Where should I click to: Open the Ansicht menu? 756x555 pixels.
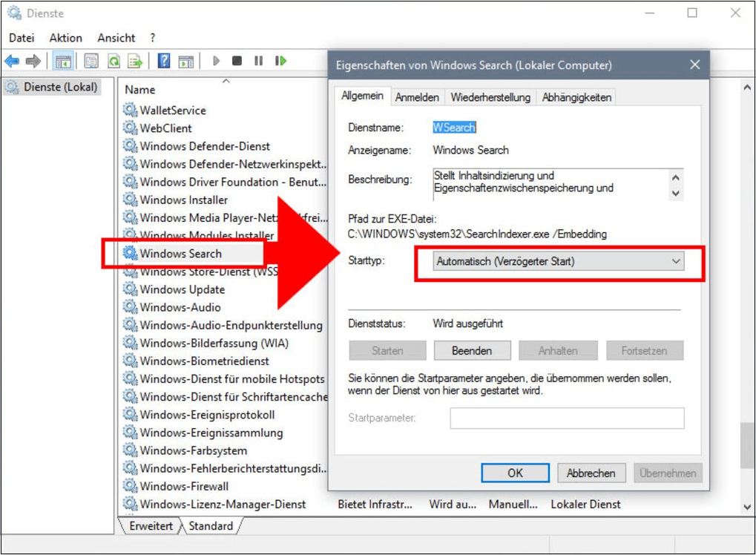coord(115,38)
